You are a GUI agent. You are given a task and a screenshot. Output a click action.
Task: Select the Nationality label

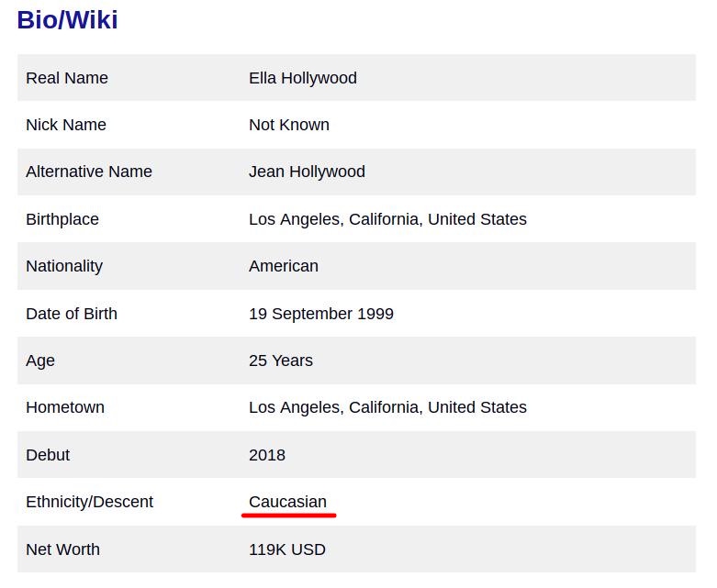pyautogui.click(x=64, y=266)
